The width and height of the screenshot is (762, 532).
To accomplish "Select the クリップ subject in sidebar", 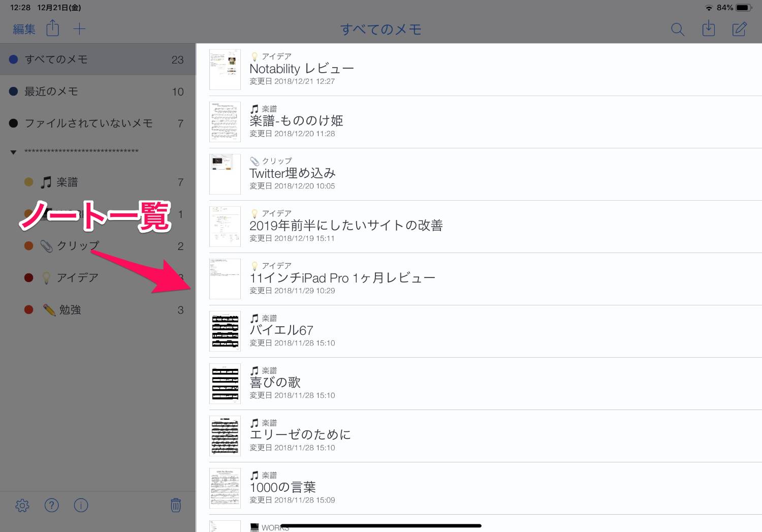I will tap(98, 246).
